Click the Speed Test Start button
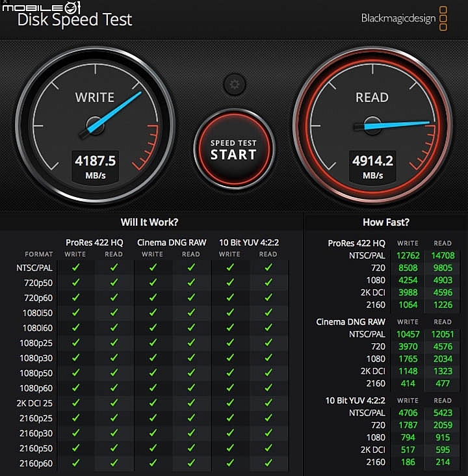 click(234, 149)
